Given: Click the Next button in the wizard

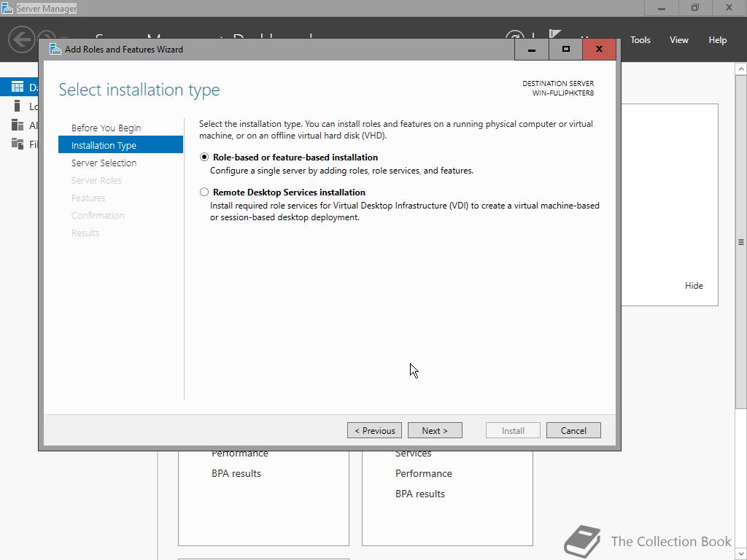Looking at the screenshot, I should coord(435,430).
